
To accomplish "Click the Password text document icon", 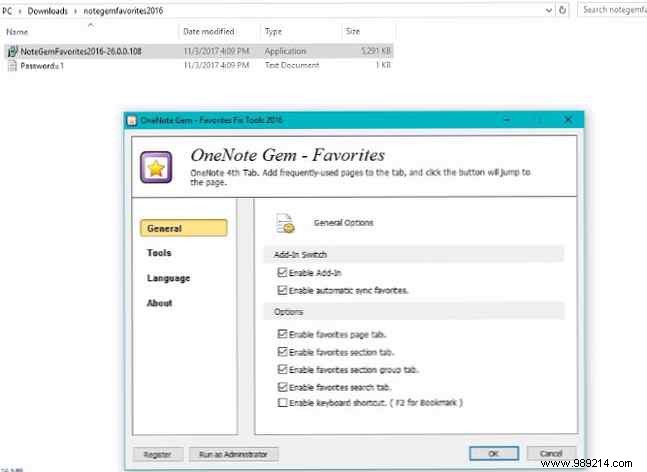I will 12,66.
